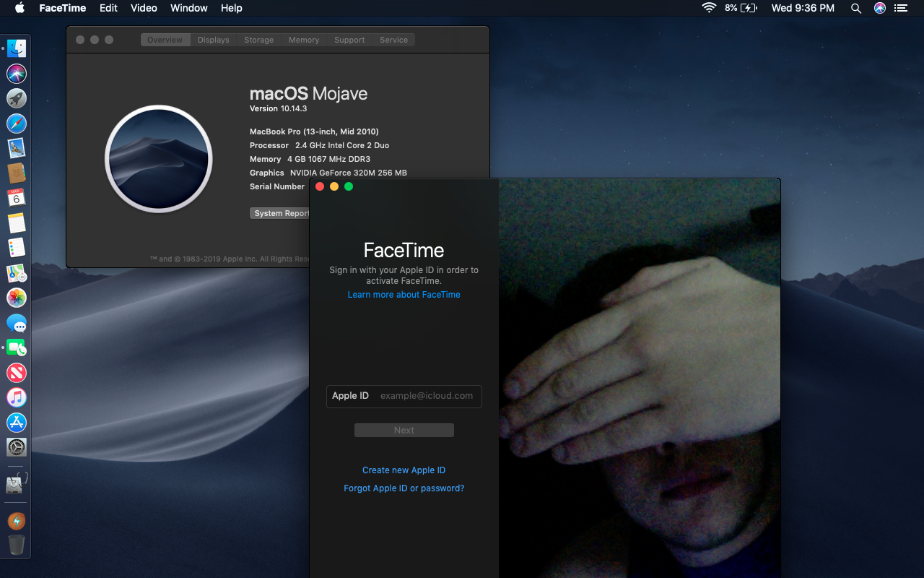Click the Next button in FaceTime

pyautogui.click(x=404, y=430)
